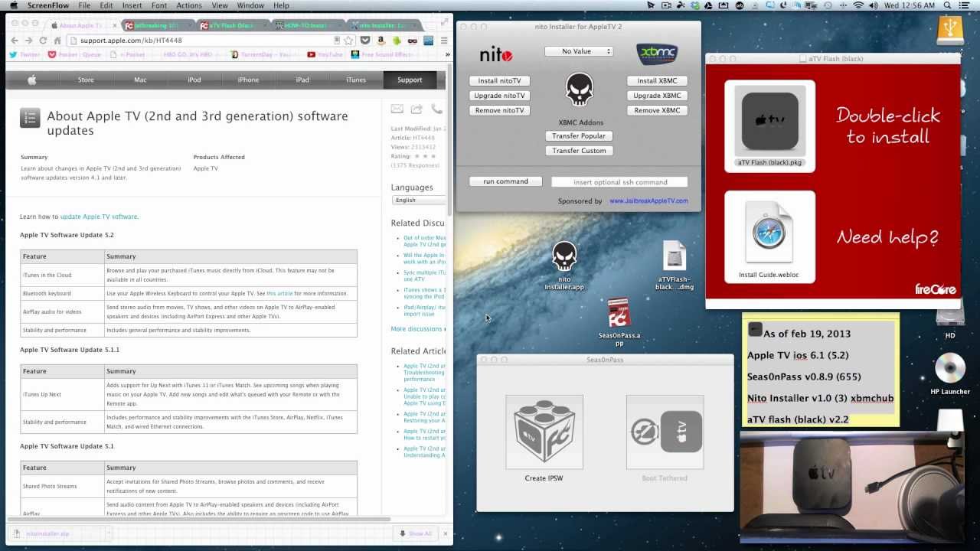Open Notification Center icon in menu bar
Screen dimensions: 980x551
(966, 5)
